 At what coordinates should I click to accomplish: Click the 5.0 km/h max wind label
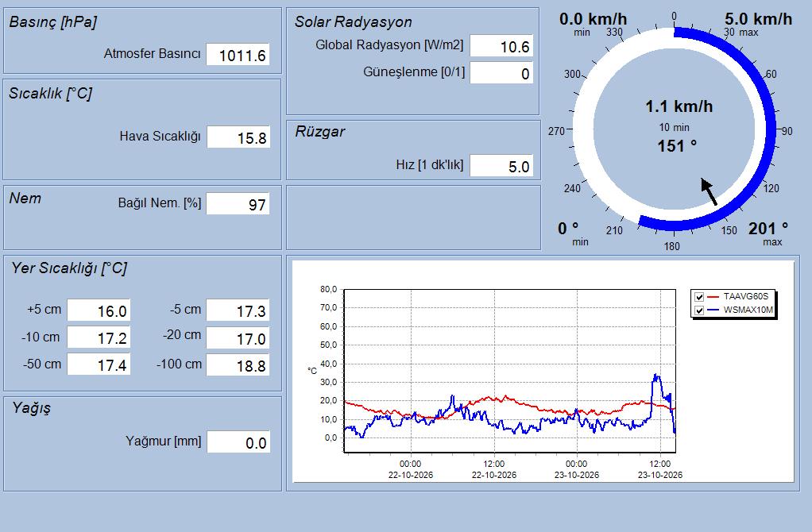click(x=758, y=19)
